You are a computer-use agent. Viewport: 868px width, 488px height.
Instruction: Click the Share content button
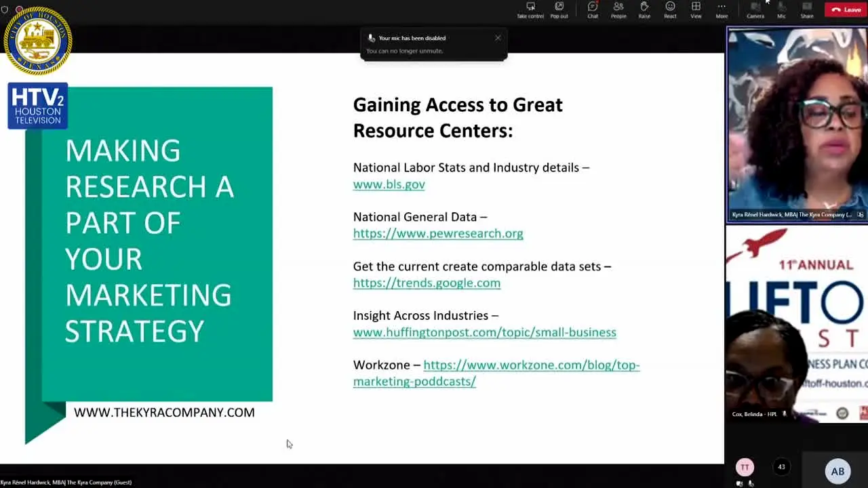807,10
